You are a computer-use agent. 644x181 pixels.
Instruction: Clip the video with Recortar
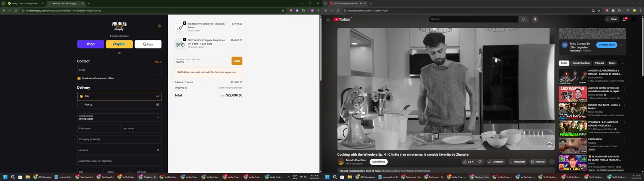click(538, 162)
